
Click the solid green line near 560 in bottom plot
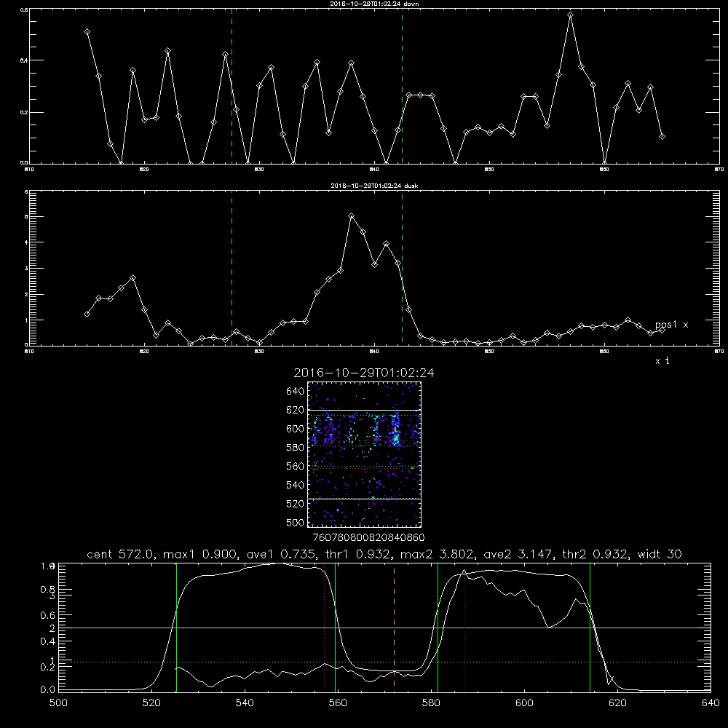[335, 627]
